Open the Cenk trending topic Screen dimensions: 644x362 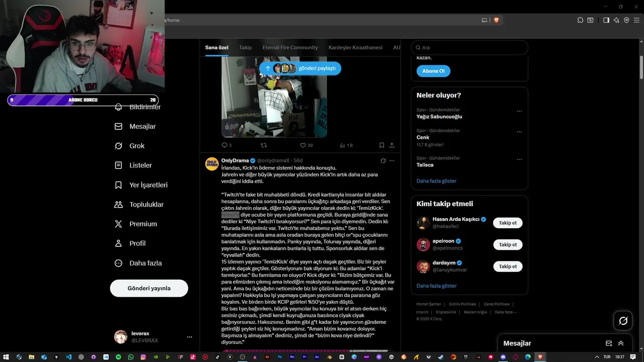click(x=423, y=137)
